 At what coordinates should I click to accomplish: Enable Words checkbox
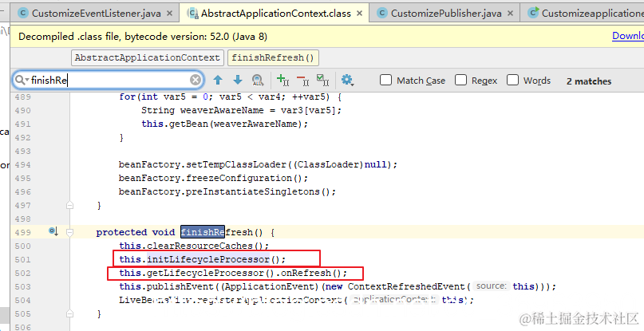(x=512, y=80)
